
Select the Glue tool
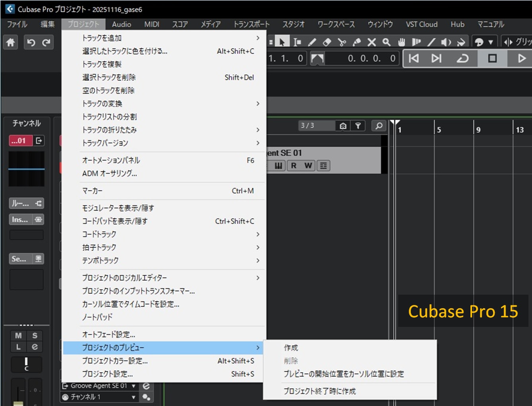[356, 41]
